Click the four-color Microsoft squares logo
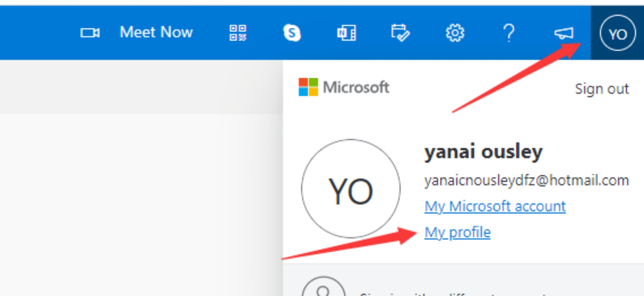 308,87
